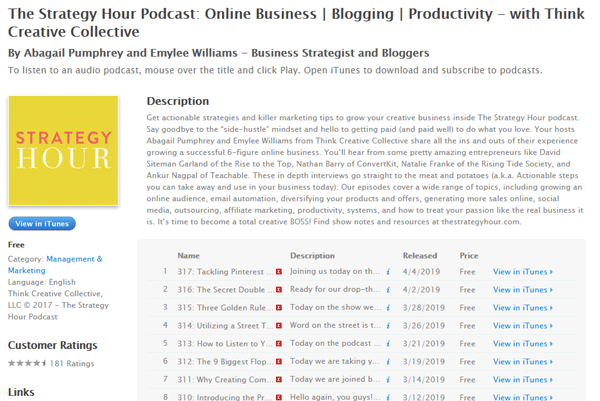The height and width of the screenshot is (401, 600).
Task: Open info icon for 'Word on the street' description
Action: click(388, 326)
